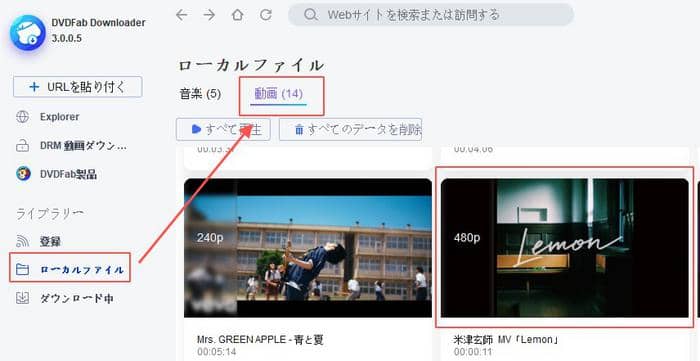
Task: Switch to the 音楽 (5) tab
Action: 200,94
